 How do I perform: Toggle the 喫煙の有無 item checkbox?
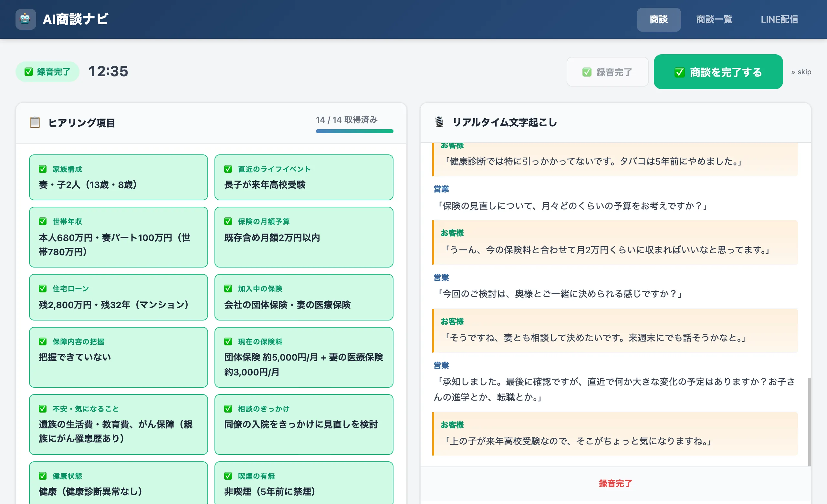(x=228, y=476)
